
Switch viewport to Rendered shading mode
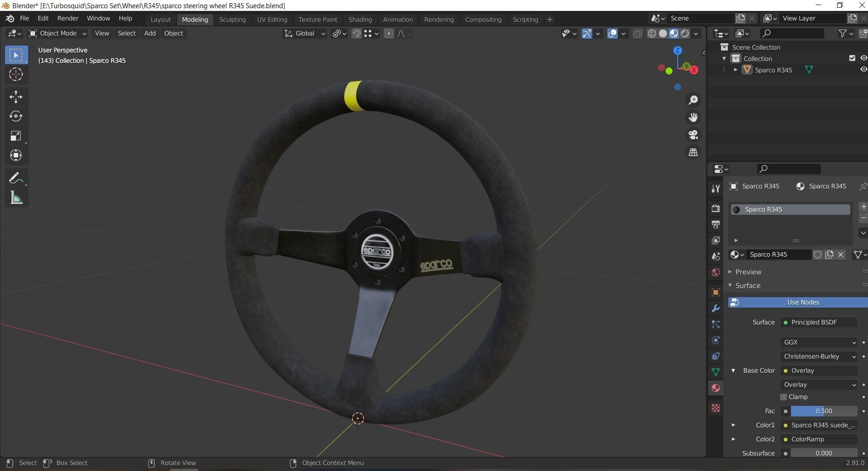click(x=685, y=33)
